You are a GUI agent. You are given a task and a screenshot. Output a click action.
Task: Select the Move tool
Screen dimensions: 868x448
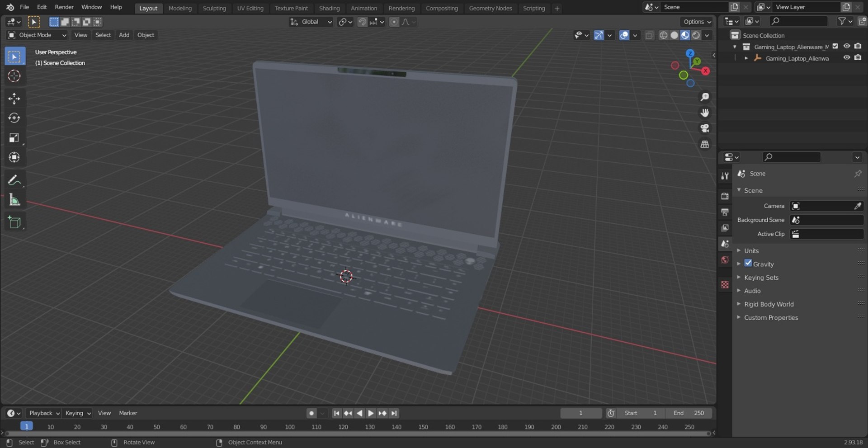[14, 99]
